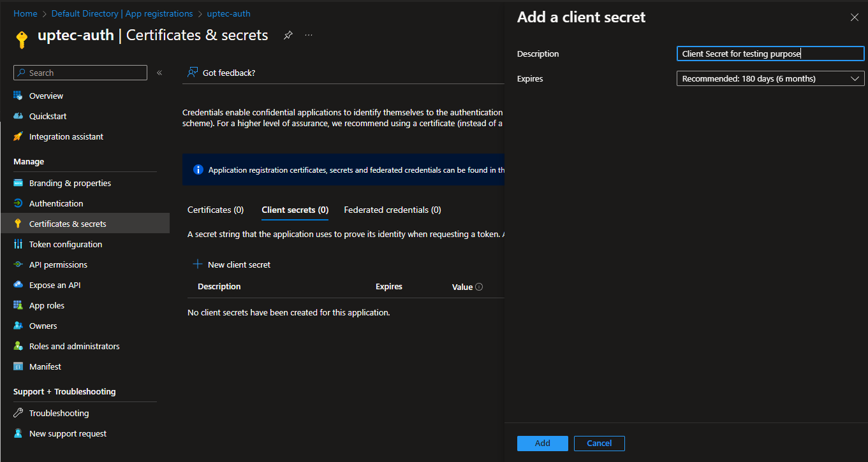Image resolution: width=868 pixels, height=462 pixels.
Task: Click the Default Directory breadcrumb link
Action: coord(122,13)
